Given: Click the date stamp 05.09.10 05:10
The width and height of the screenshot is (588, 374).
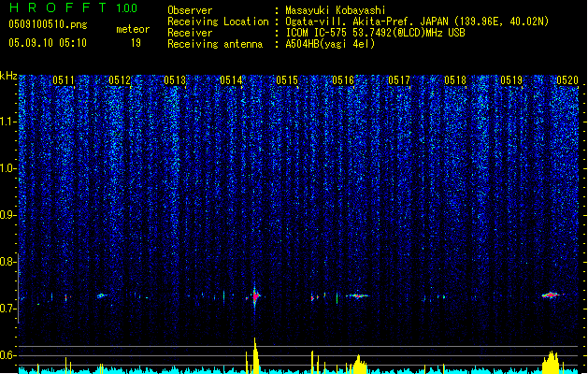Looking at the screenshot, I should [48, 43].
